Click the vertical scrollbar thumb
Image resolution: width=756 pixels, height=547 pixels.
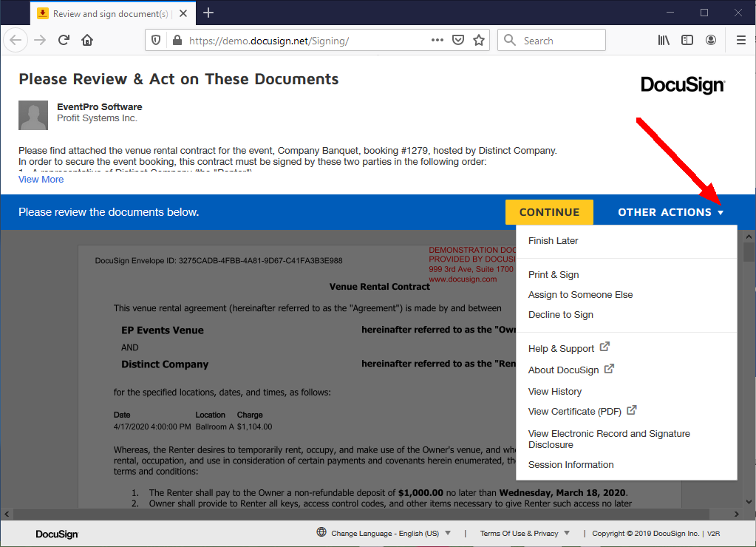749,252
